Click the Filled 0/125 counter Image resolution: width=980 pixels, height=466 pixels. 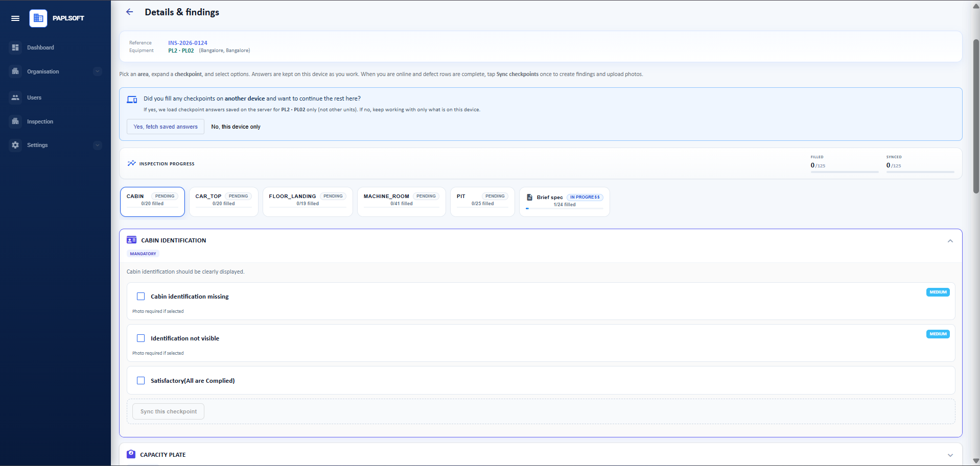pyautogui.click(x=818, y=165)
